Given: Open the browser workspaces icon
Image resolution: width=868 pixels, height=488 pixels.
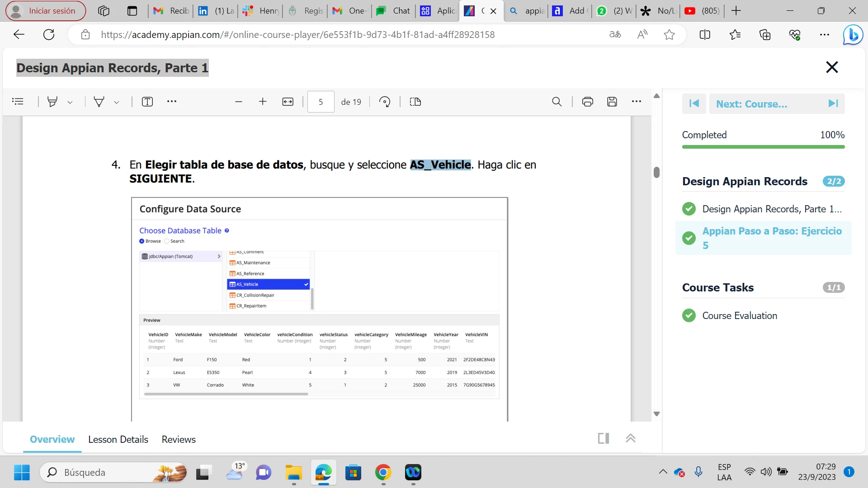Looking at the screenshot, I should point(104,11).
